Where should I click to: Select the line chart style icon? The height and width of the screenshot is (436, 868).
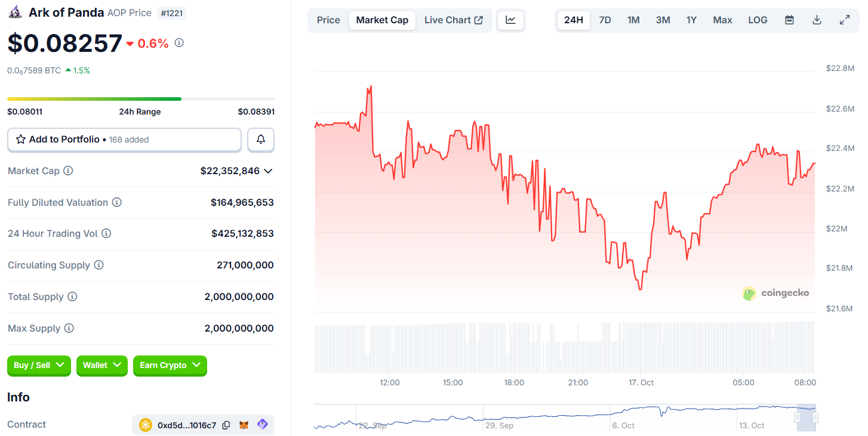pyautogui.click(x=510, y=19)
